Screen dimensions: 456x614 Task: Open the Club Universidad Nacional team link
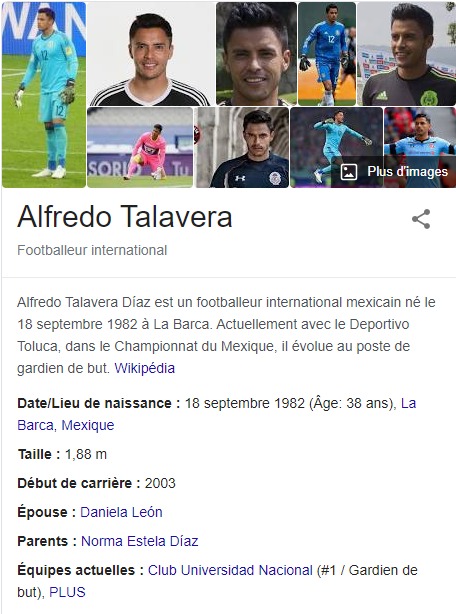(x=230, y=570)
